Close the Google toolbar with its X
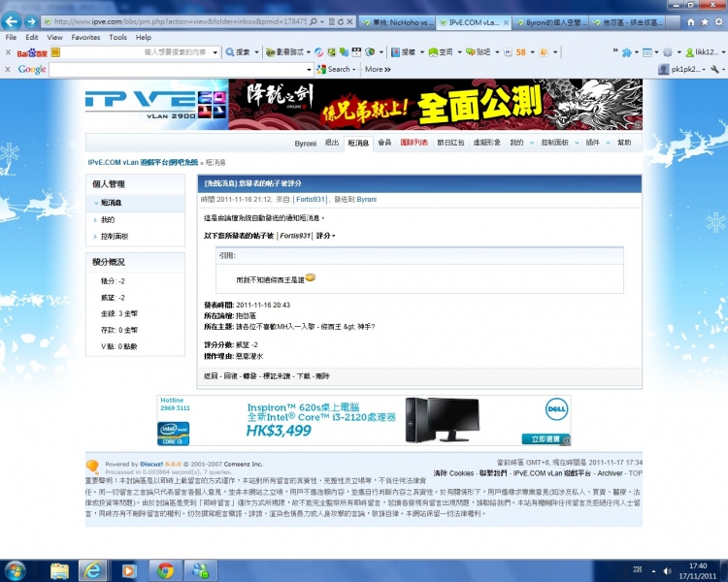The image size is (728, 582). 8,69
